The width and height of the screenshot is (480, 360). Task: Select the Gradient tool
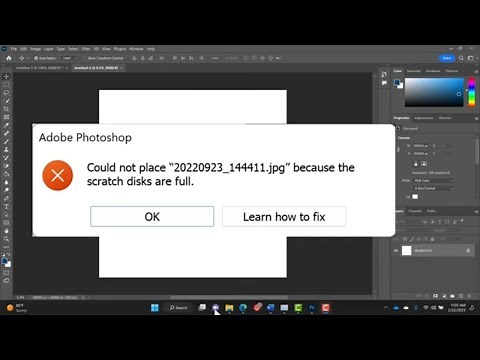tap(6, 174)
